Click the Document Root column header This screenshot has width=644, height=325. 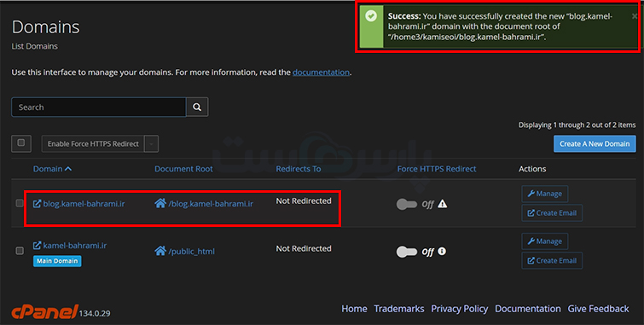click(183, 169)
